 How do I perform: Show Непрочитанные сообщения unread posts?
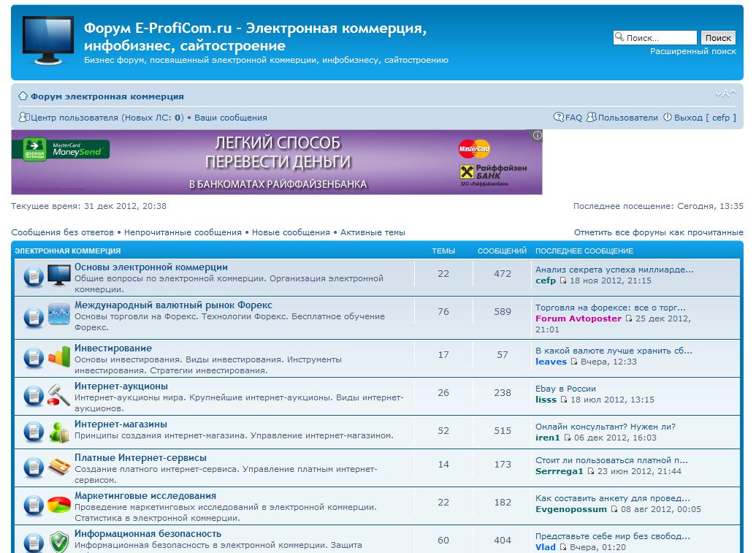pos(183,232)
